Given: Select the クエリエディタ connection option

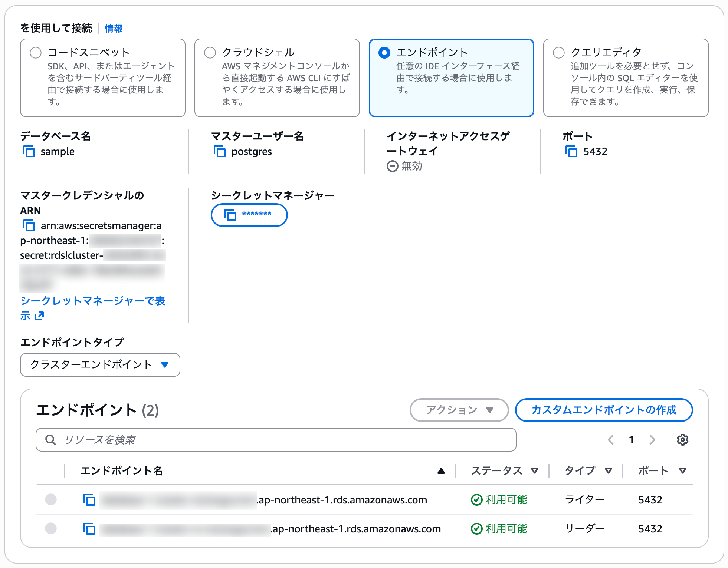Looking at the screenshot, I should coord(559,53).
